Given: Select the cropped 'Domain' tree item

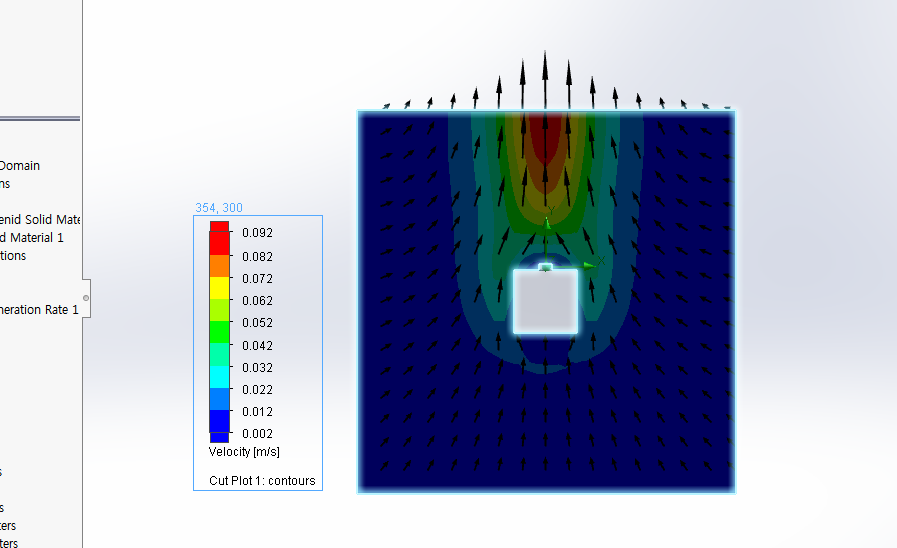Looking at the screenshot, I should 20,166.
